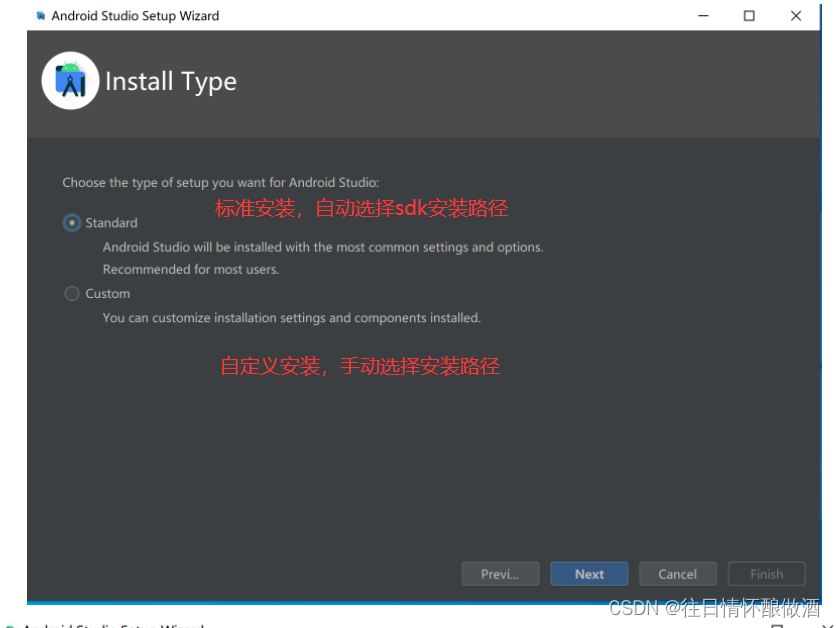Select the Standard install type radio button
The width and height of the screenshot is (836, 628).
point(72,223)
